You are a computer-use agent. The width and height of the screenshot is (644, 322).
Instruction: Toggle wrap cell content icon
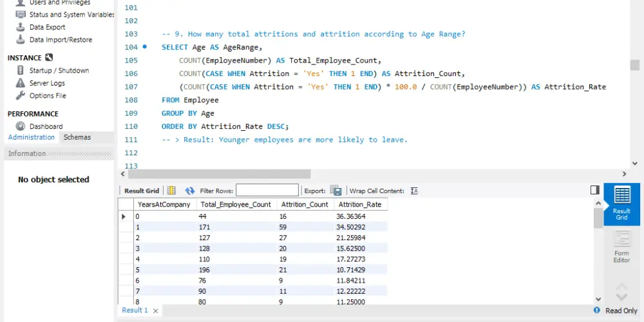[414, 191]
